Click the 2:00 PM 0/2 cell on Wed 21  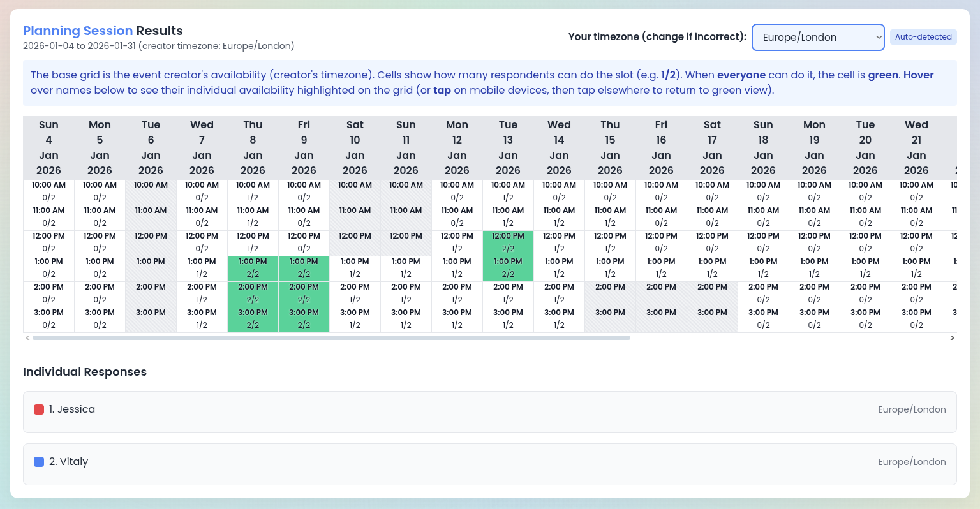(x=916, y=294)
